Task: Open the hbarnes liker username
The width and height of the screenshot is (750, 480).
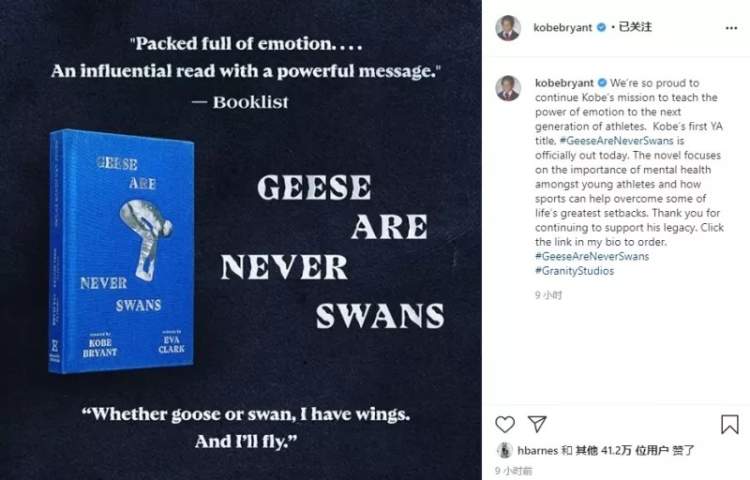Action: (x=538, y=450)
